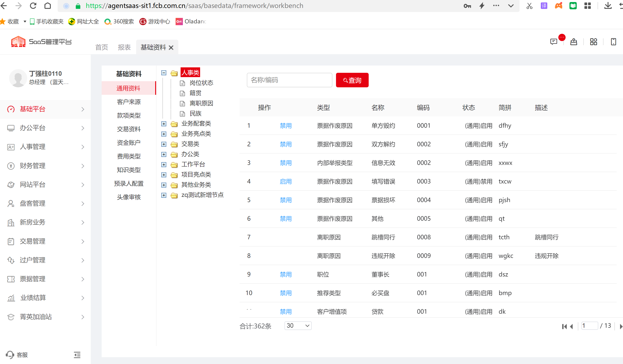This screenshot has height=364, width=623.
Task: Select the 岗位状态 tree leaf
Action: (201, 83)
